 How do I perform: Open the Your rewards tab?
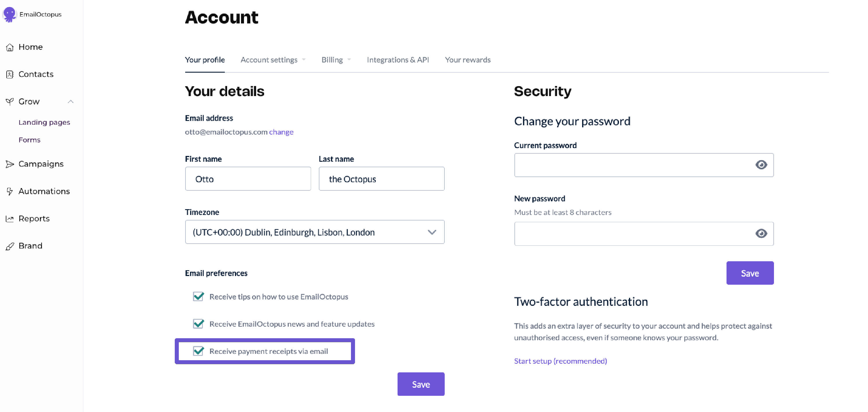tap(467, 60)
